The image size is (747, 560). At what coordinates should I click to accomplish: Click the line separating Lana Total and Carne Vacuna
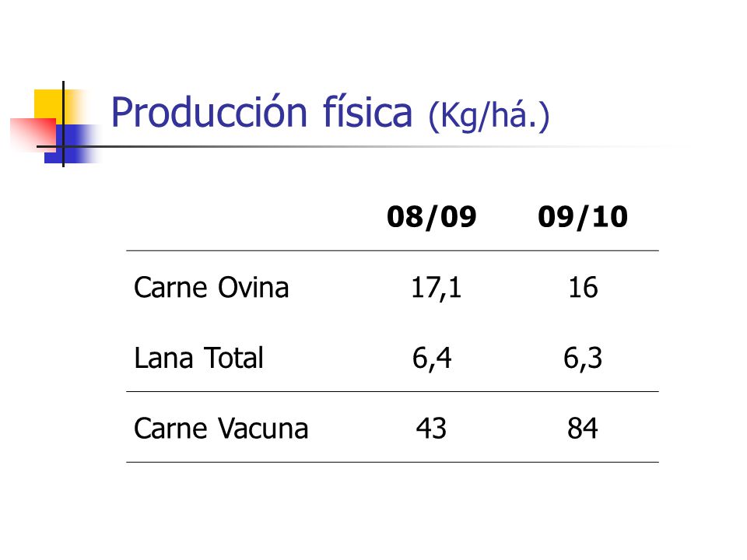click(392, 392)
